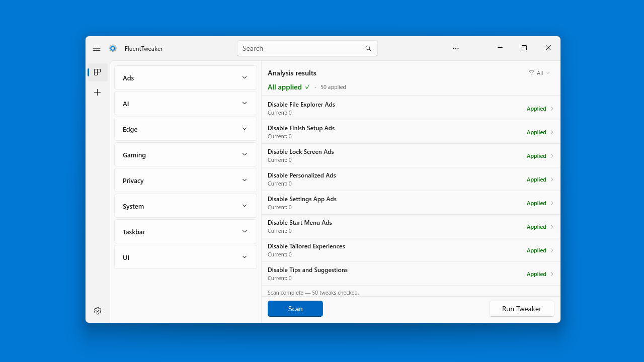Select the Disable Settings App Ads text

302,199
